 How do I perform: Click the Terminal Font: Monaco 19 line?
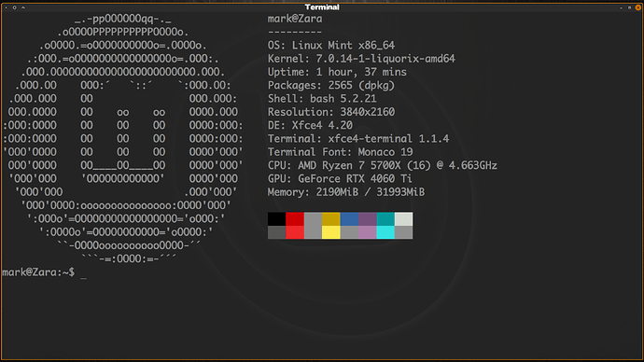340,152
